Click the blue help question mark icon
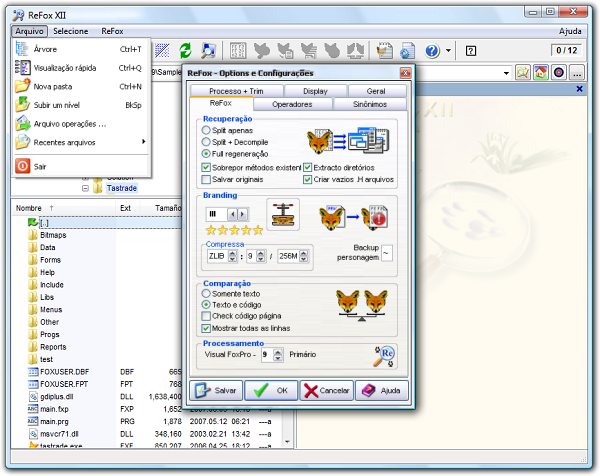This screenshot has height=476, width=600. click(432, 51)
